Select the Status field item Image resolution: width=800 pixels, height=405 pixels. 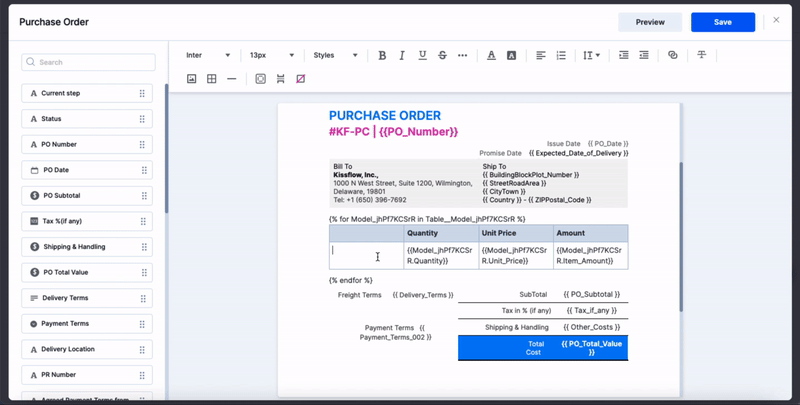87,119
